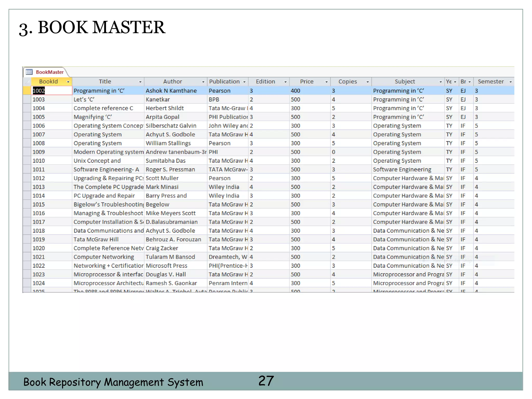
Task: Click author "Mark Minasi"
Action: pos(162,187)
